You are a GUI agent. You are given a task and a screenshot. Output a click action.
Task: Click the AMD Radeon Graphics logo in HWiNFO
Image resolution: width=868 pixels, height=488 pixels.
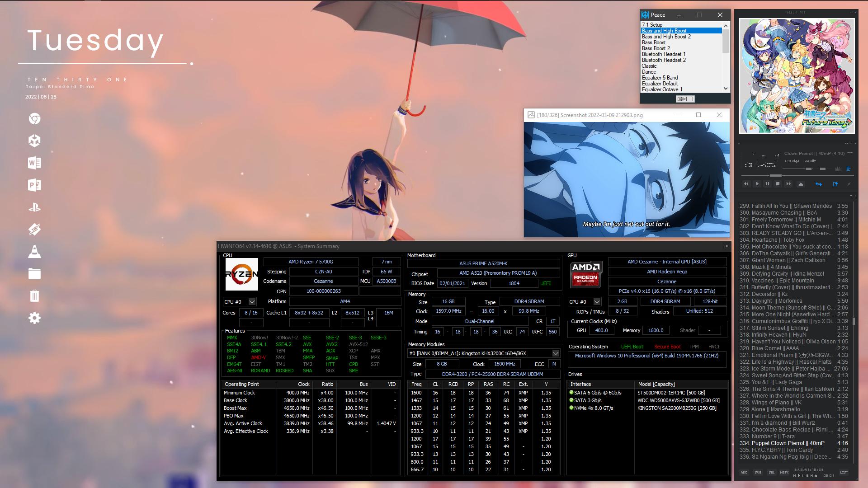pos(586,273)
